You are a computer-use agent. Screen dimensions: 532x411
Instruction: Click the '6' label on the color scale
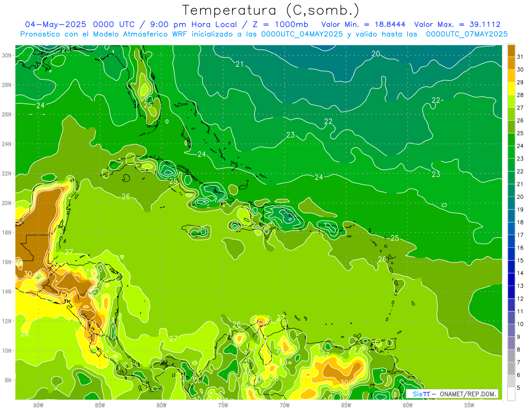(x=519, y=375)
